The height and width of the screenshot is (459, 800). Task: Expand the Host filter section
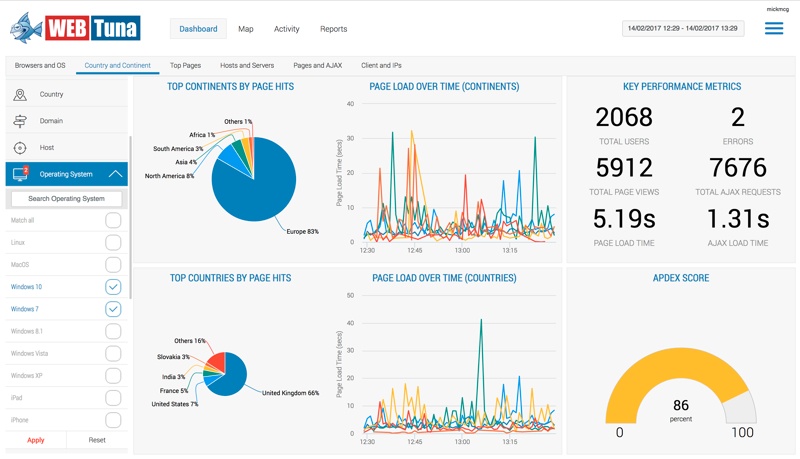pyautogui.click(x=66, y=148)
